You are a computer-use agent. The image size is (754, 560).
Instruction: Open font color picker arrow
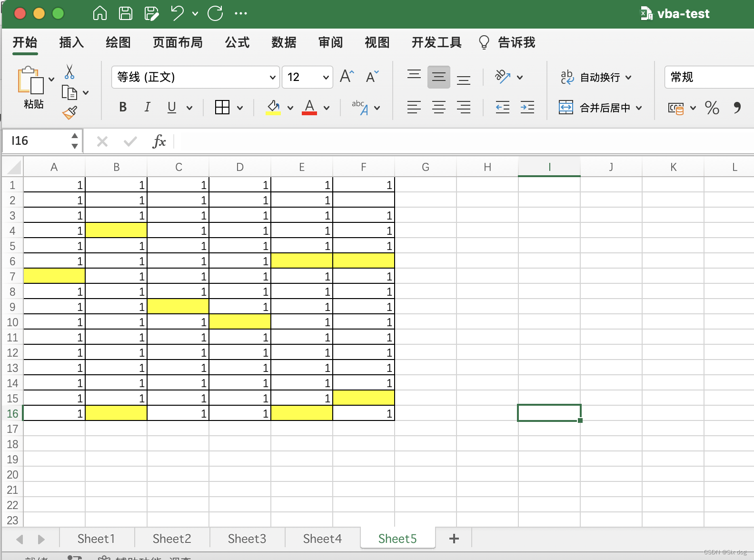(x=327, y=108)
